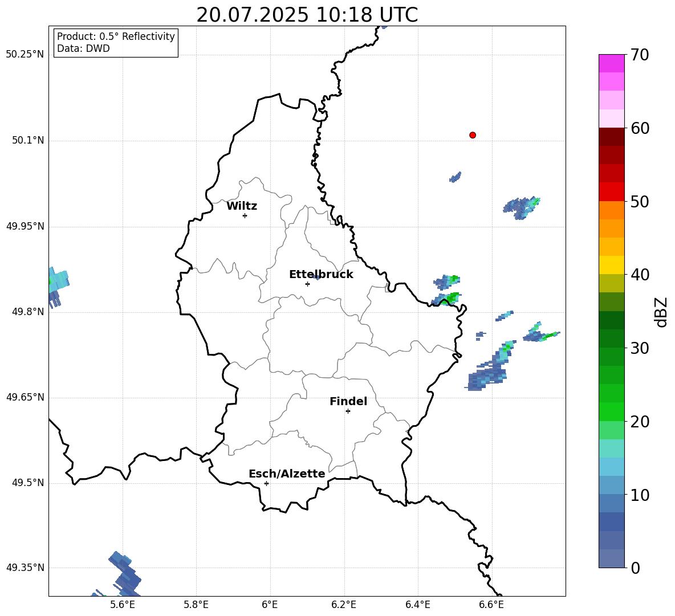Click the yellow colorbar swatch above 40
This screenshot has height=616, width=675.
click(x=612, y=265)
